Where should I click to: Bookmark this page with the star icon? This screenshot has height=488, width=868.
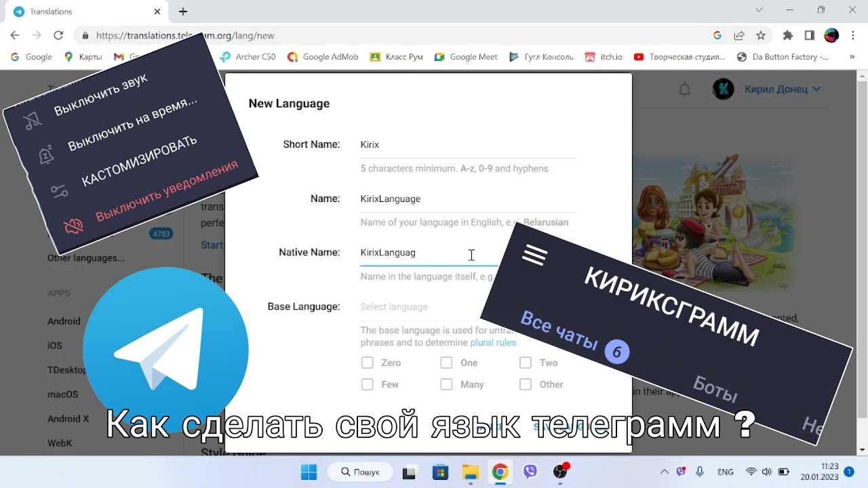click(x=761, y=35)
